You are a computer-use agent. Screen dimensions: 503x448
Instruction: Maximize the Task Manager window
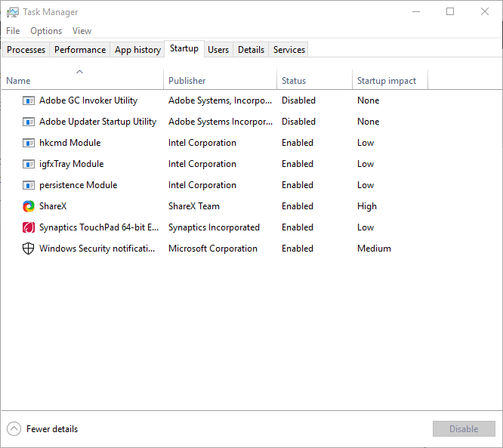(x=450, y=12)
